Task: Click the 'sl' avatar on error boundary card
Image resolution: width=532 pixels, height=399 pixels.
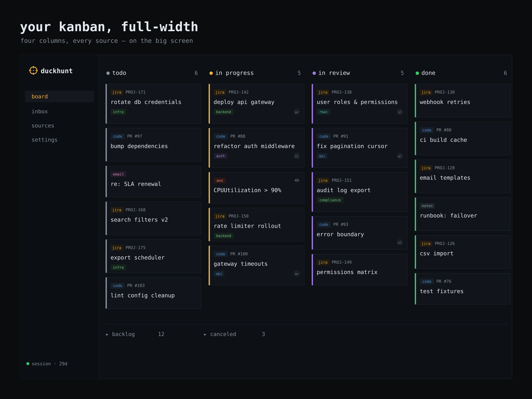Action: point(399,242)
